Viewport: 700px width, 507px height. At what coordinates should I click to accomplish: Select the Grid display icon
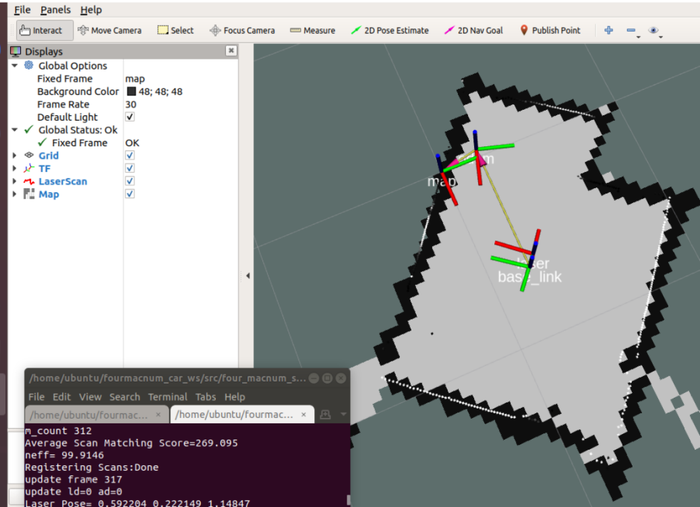coord(29,155)
